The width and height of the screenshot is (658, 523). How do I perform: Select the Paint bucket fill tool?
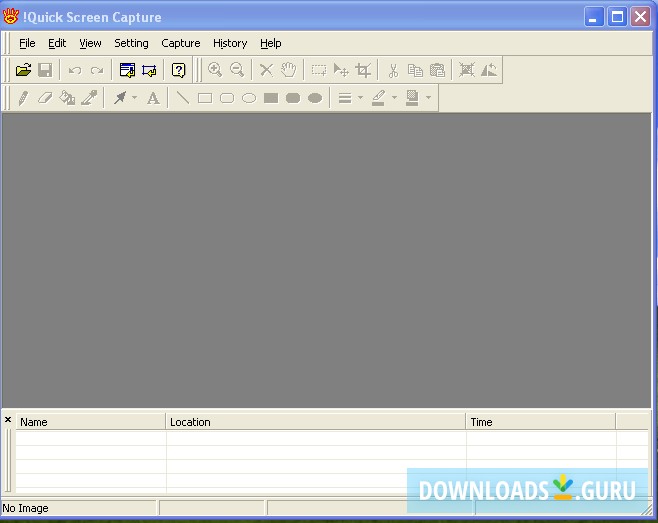pyautogui.click(x=67, y=98)
